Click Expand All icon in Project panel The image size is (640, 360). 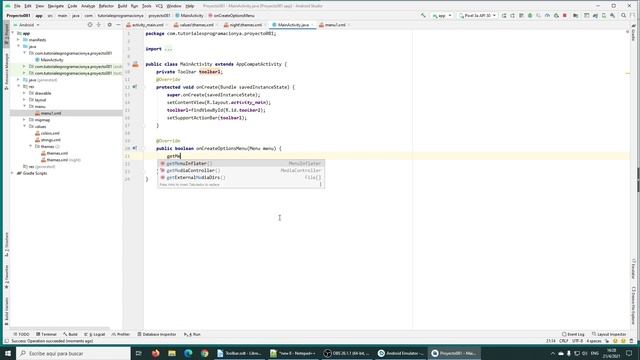[99, 25]
